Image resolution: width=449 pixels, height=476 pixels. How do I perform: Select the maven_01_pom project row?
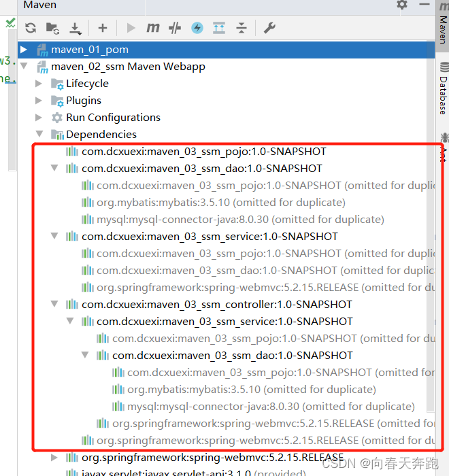(226, 50)
